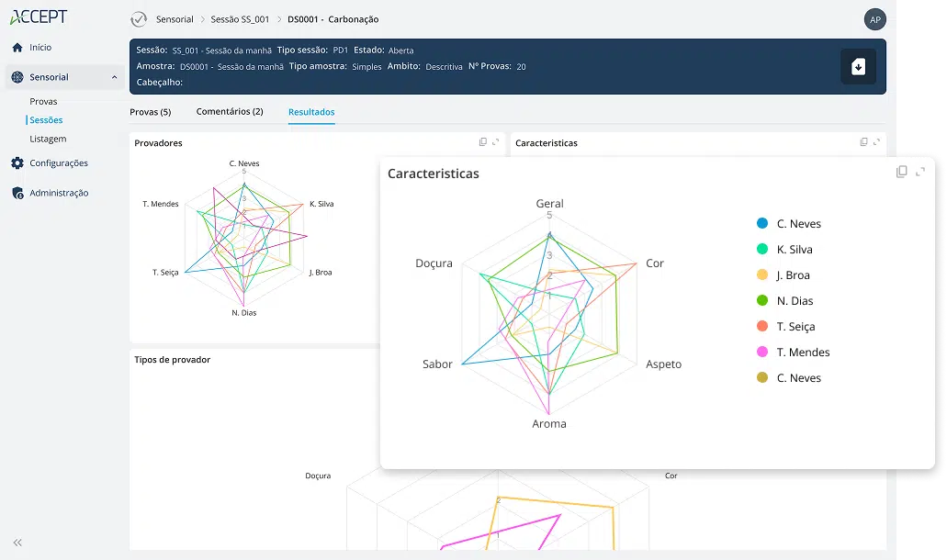The image size is (947, 560).
Task: Toggle T. Mendes legend entry
Action: point(793,353)
